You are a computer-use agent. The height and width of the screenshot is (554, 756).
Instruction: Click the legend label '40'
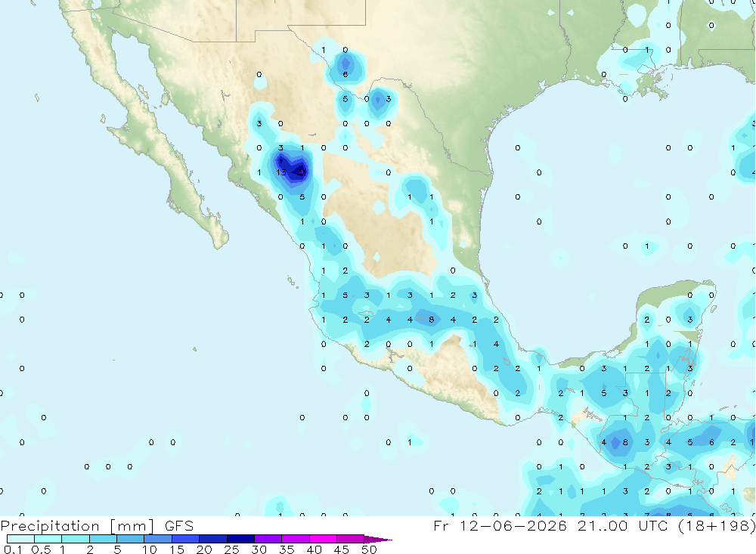314,549
